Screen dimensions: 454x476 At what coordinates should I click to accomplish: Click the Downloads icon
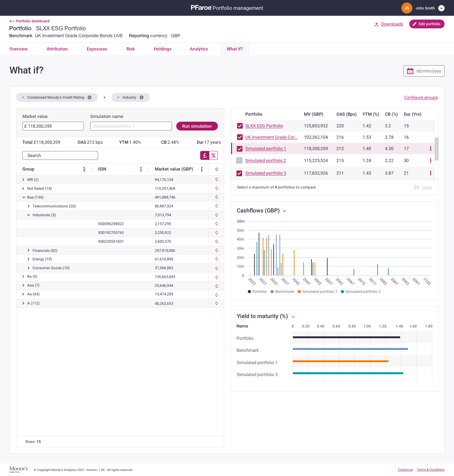[376, 24]
